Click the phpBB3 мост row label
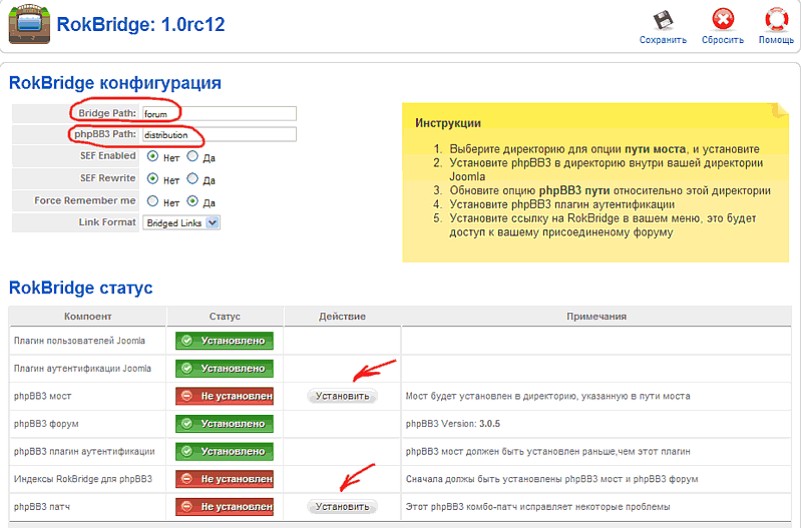801x528 pixels. click(x=42, y=396)
